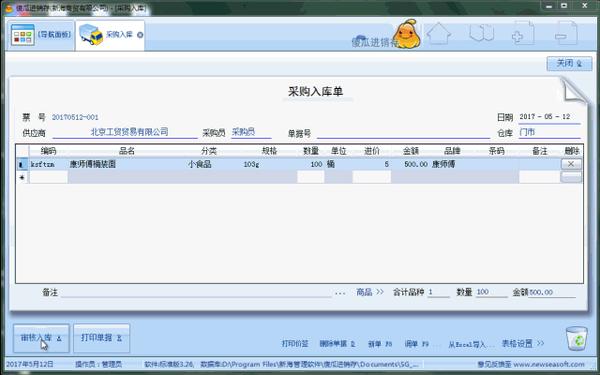This screenshot has width=600, height=375.
Task: Click the spec cell 103g
Action: pyautogui.click(x=269, y=165)
